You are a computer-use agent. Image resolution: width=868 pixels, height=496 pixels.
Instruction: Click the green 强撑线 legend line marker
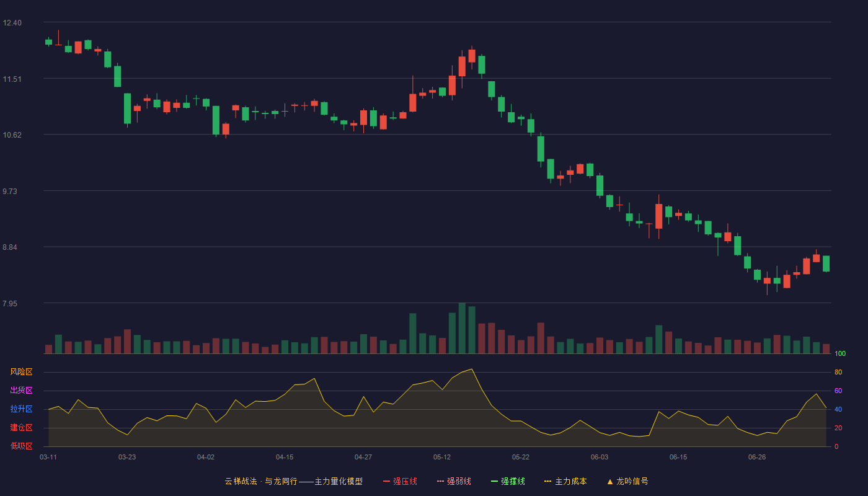pos(495,482)
